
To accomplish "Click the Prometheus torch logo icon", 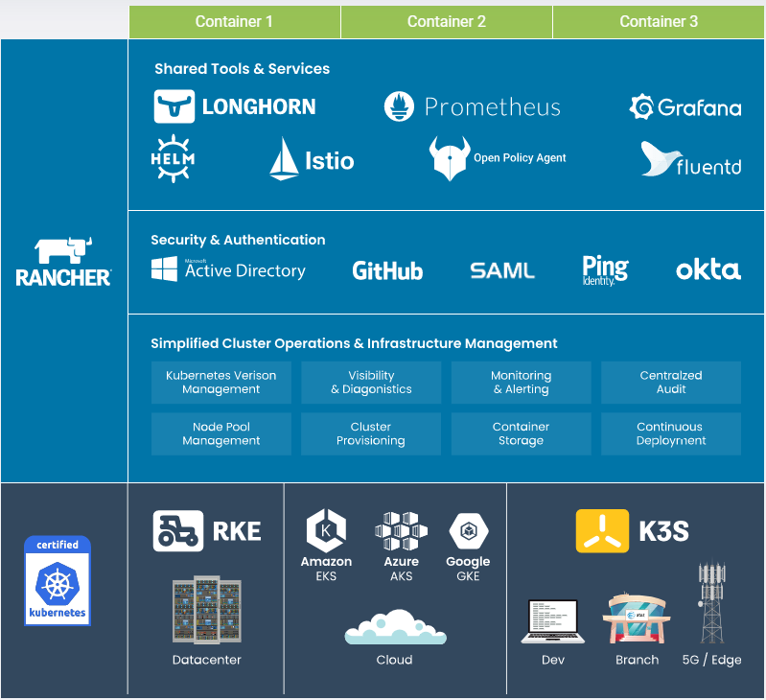I will point(399,106).
